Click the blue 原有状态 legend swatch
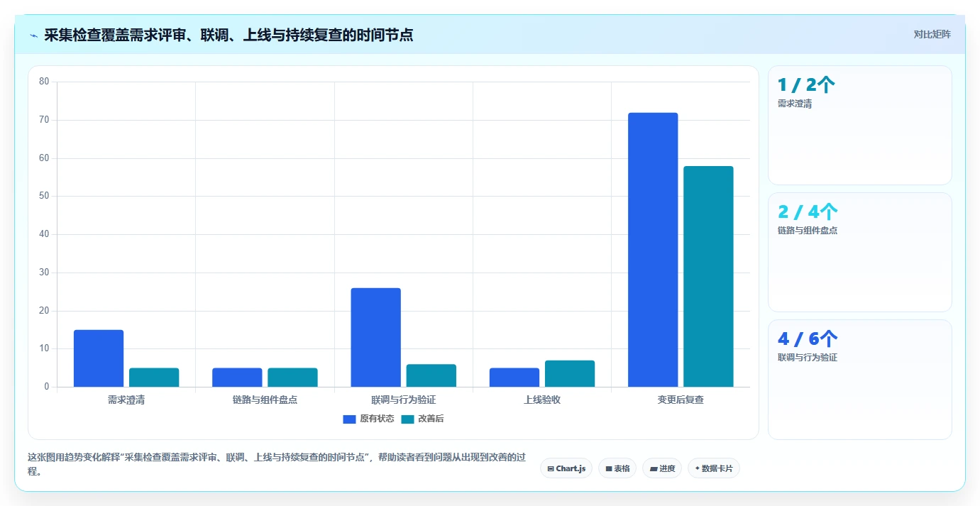Viewport: 980px width, 506px height. tap(349, 419)
